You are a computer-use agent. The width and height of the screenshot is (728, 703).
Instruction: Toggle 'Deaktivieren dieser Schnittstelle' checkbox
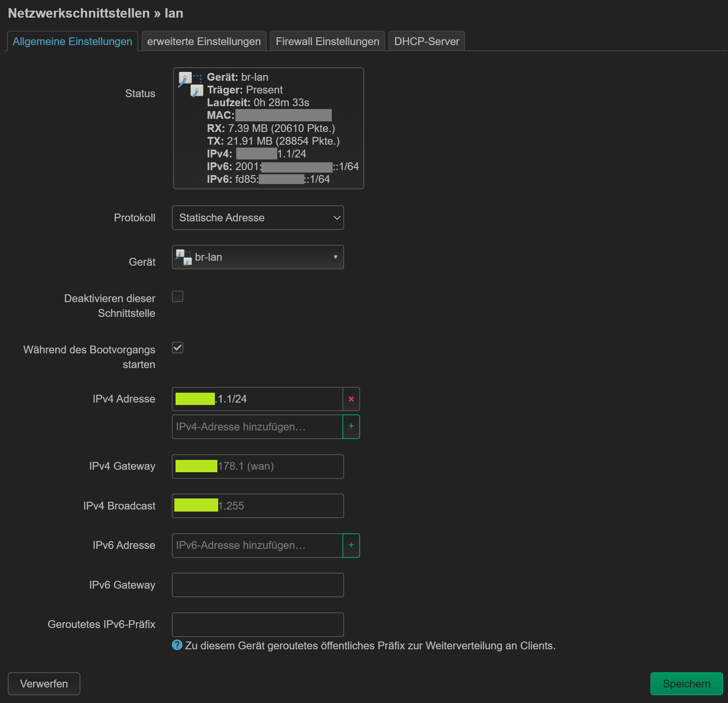[x=178, y=296]
